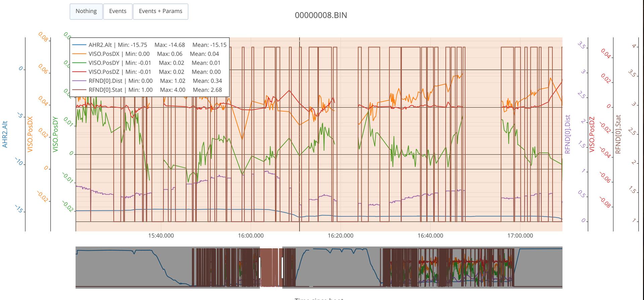Click the Events button

tap(118, 11)
